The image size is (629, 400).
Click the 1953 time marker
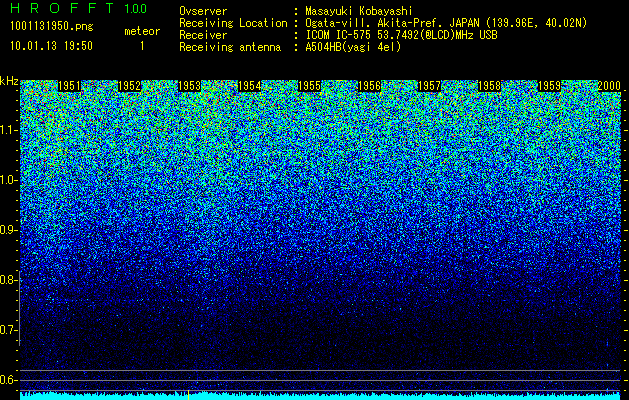click(x=189, y=86)
